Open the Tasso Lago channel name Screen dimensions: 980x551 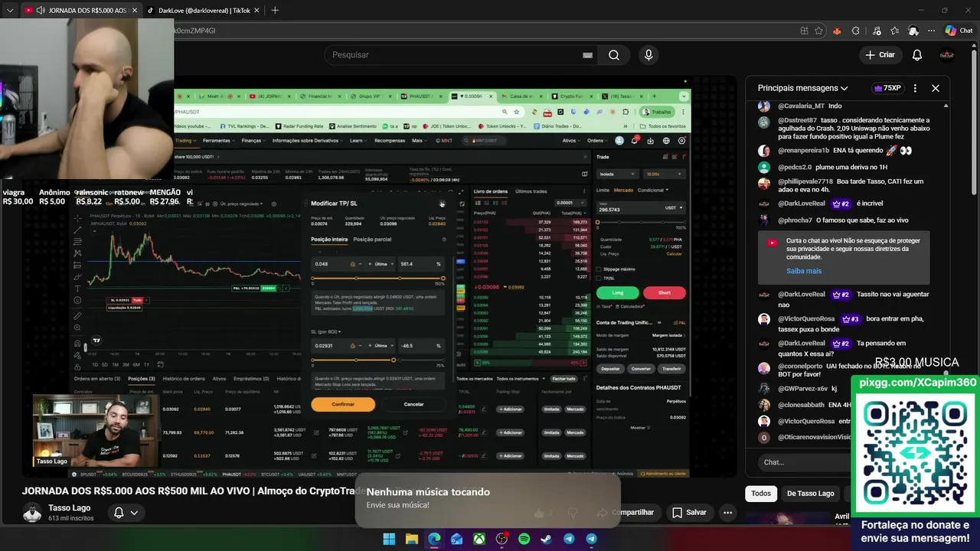click(x=70, y=508)
